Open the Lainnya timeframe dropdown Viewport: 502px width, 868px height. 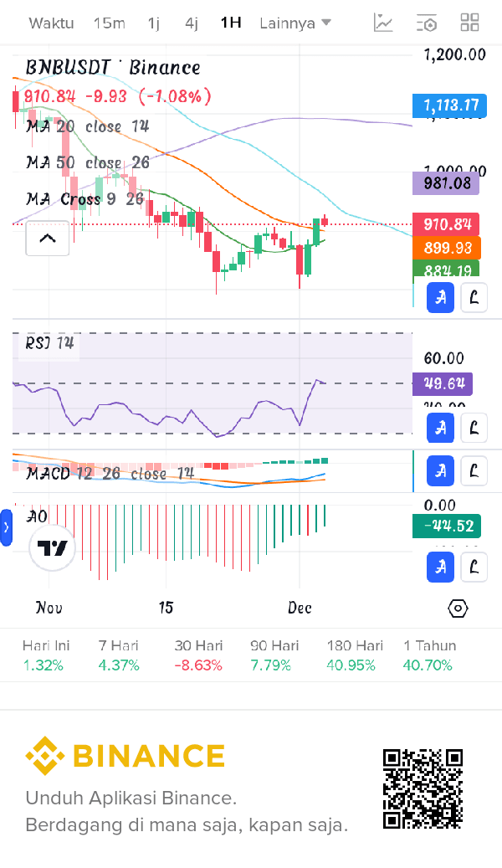pyautogui.click(x=295, y=23)
